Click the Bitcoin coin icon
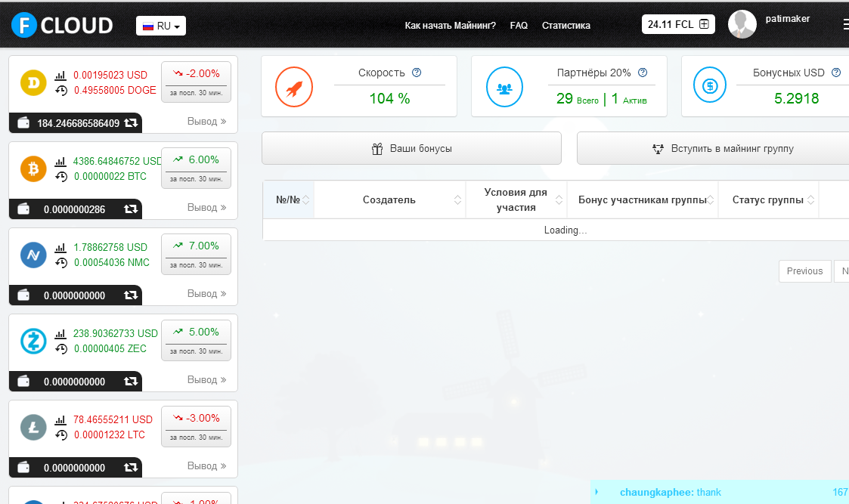 (x=33, y=168)
